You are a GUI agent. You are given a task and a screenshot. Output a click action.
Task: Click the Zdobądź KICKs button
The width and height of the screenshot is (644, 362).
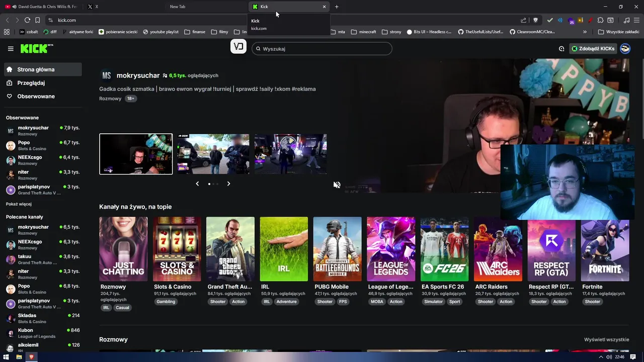coord(593,49)
